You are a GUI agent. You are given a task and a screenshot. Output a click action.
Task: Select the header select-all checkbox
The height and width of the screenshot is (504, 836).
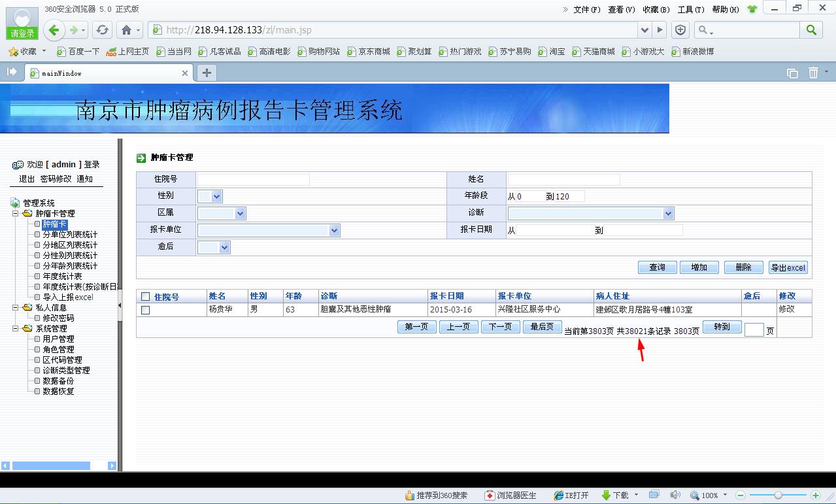[x=146, y=296]
